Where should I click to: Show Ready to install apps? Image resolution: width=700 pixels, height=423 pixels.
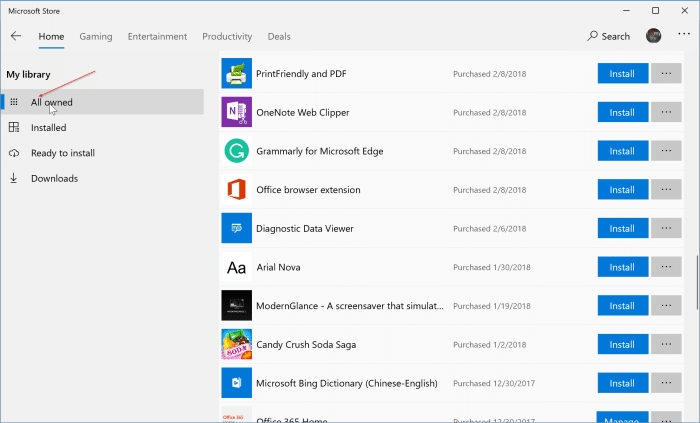(102, 153)
